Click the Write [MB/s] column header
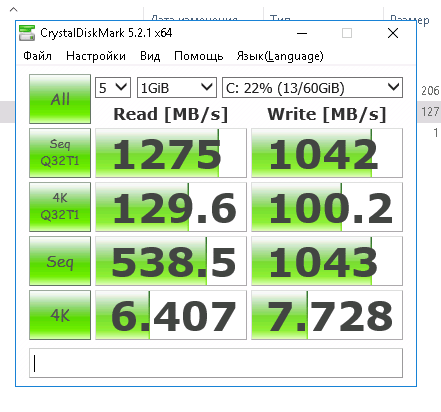 tap(327, 114)
